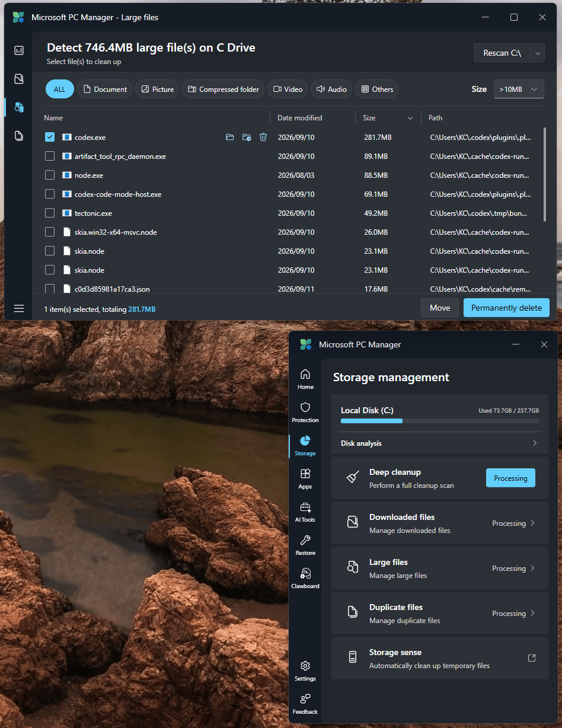Check the skia.win32-x64-msvc.node checkbox
The image size is (562, 728).
50,232
